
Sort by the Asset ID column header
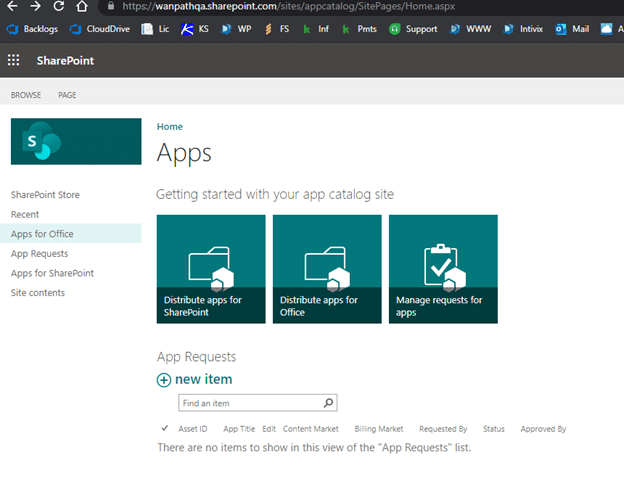pyautogui.click(x=194, y=429)
